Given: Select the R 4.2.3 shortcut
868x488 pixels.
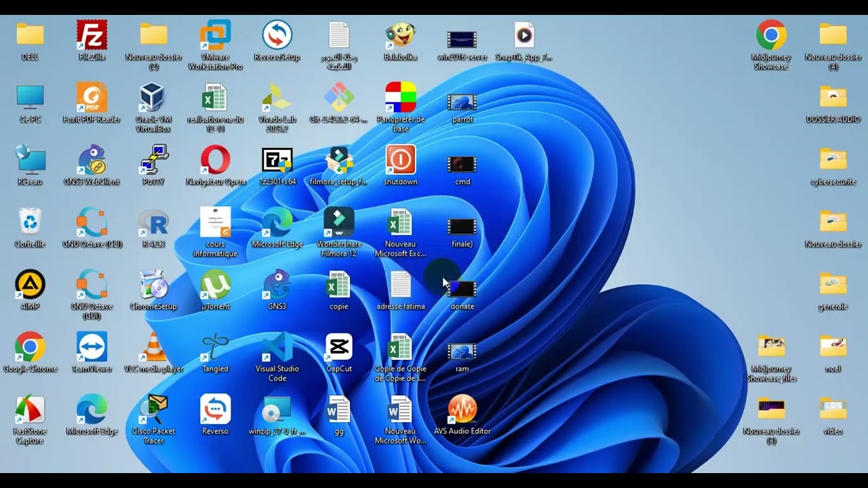Looking at the screenshot, I should click(x=153, y=222).
